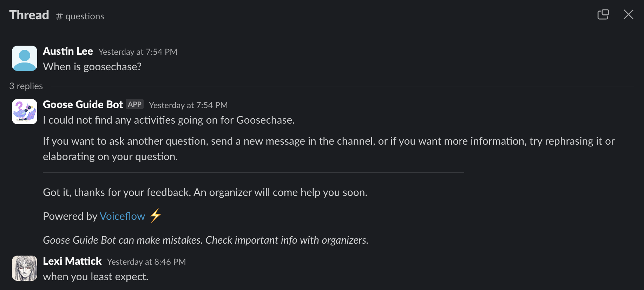Click the Goose Guide Bot name
644x290 pixels.
[83, 105]
